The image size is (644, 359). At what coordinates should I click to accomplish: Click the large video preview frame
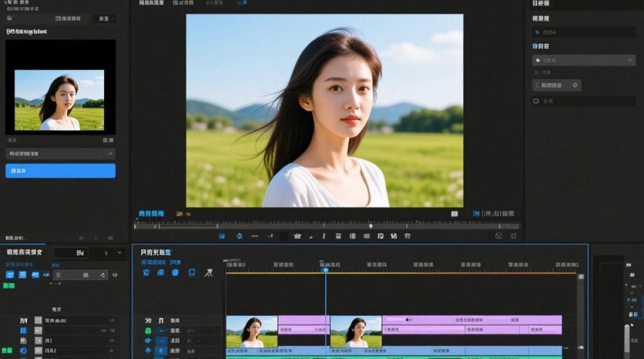pos(324,111)
